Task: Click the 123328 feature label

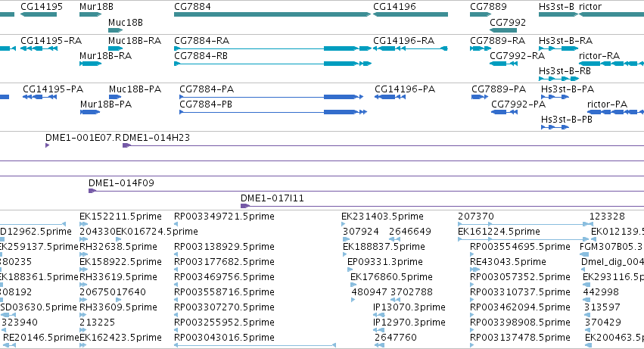Action: (607, 217)
